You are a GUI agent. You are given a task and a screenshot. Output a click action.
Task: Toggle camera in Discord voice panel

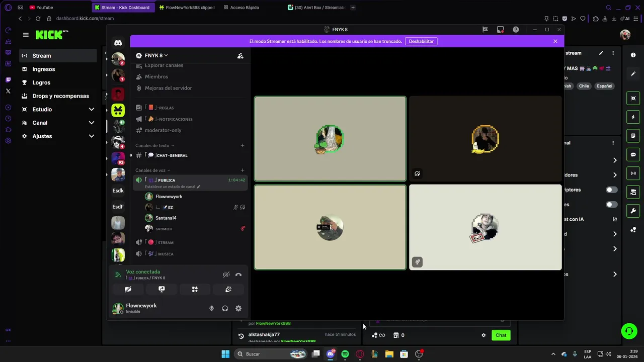tap(128, 289)
